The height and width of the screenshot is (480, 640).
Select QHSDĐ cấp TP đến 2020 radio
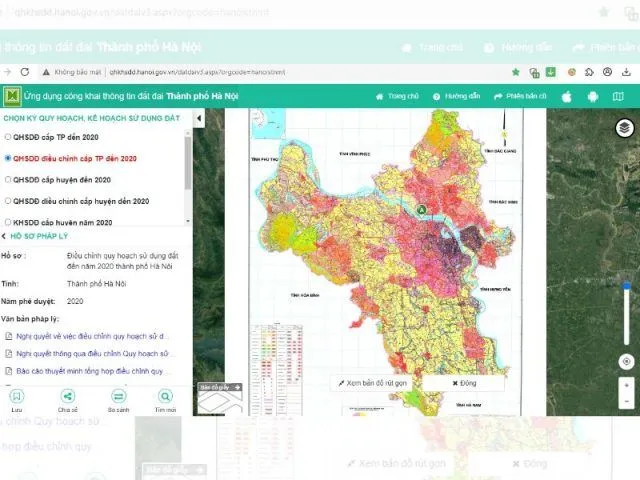pos(9,136)
